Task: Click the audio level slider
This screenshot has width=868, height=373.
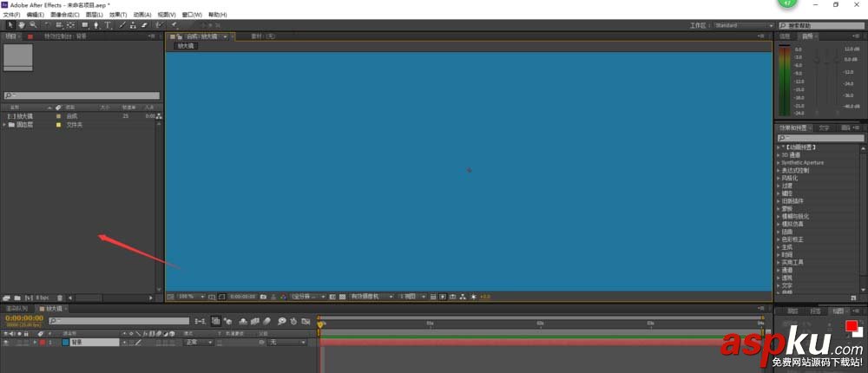Action: (x=828, y=60)
